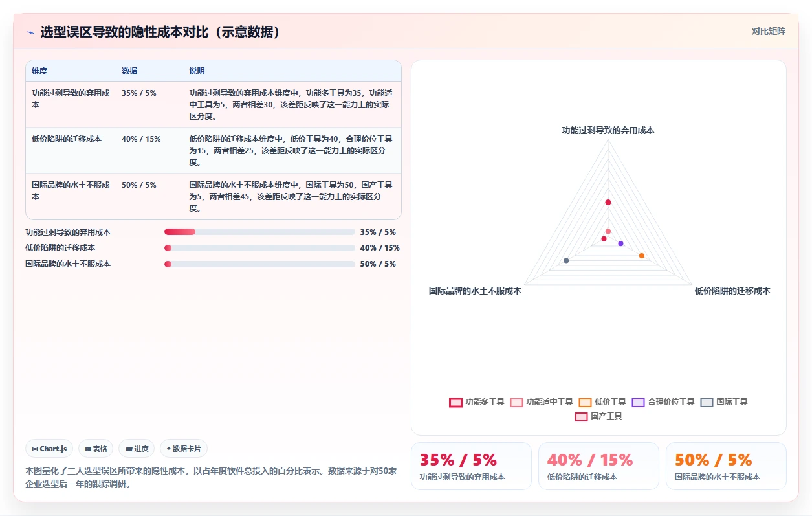Click the radar axis label 国际品牌的水土不服成本

475,291
